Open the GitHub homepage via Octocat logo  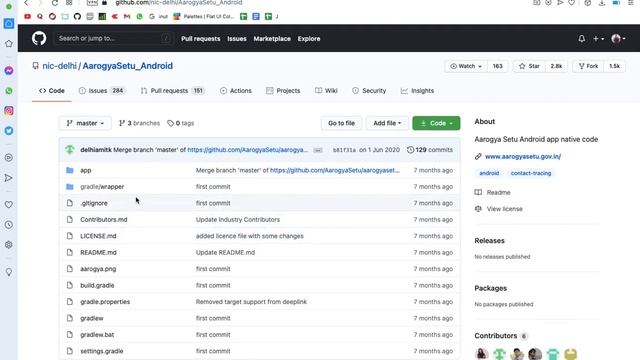39,38
